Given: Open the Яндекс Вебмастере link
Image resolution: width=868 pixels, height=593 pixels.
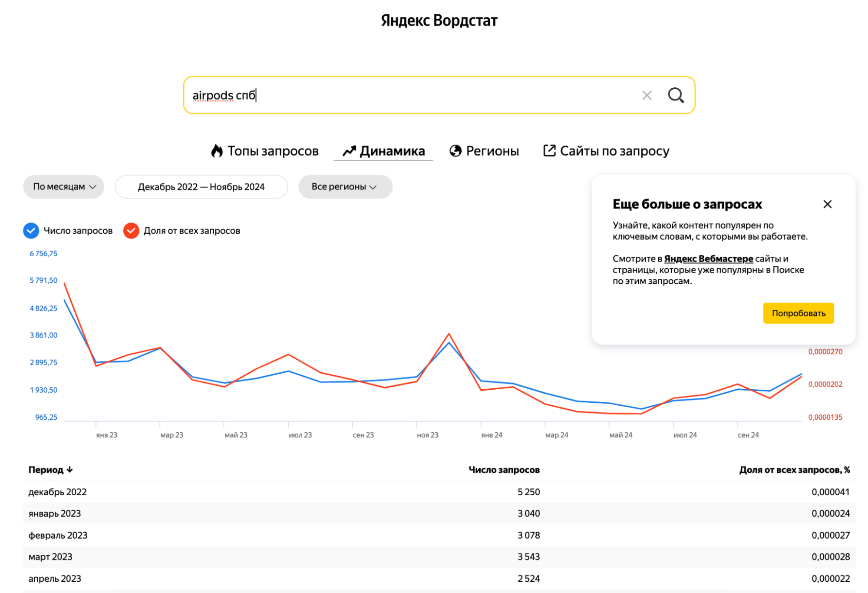Looking at the screenshot, I should tap(709, 258).
